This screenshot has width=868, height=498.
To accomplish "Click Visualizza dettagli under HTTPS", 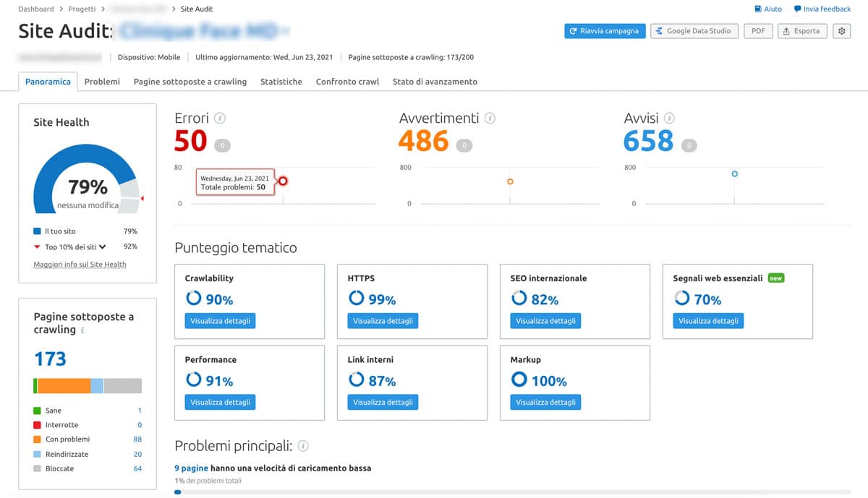I will [383, 321].
